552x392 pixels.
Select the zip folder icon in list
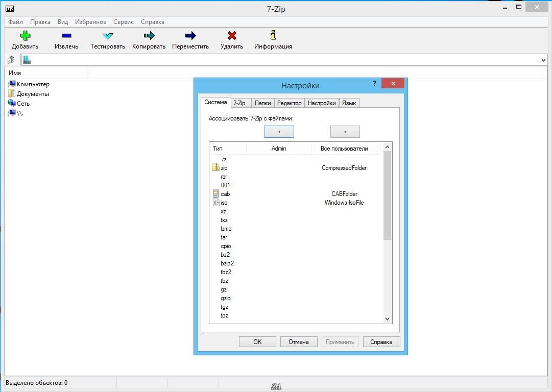pyautogui.click(x=216, y=167)
